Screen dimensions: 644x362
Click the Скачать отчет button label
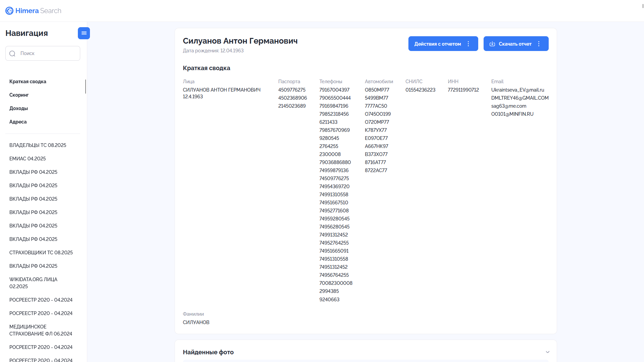(x=515, y=44)
